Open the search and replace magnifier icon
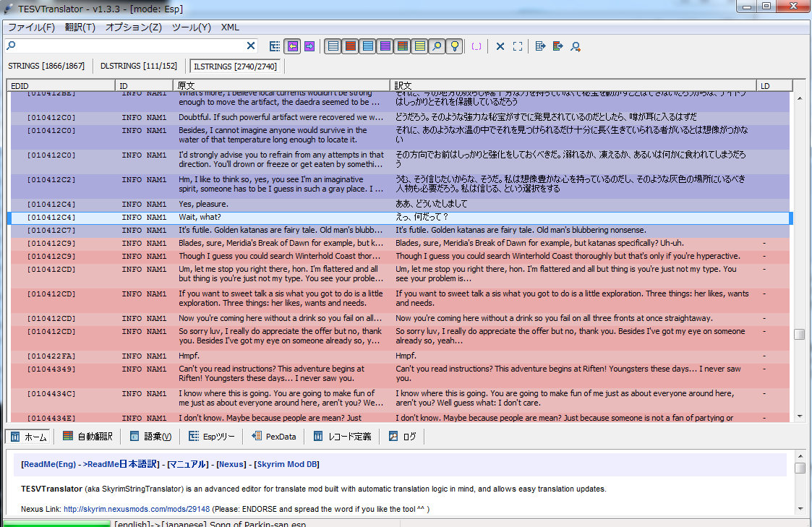 (576, 46)
